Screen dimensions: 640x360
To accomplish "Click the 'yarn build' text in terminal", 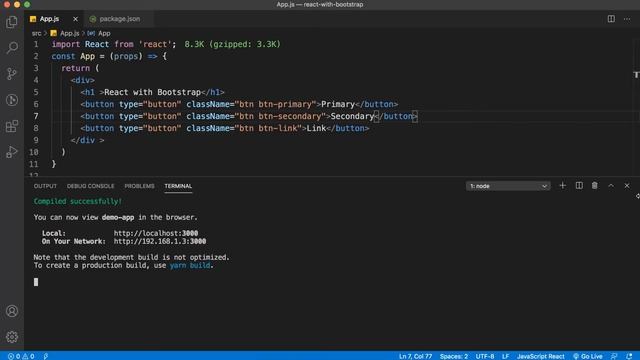I will tap(190, 265).
